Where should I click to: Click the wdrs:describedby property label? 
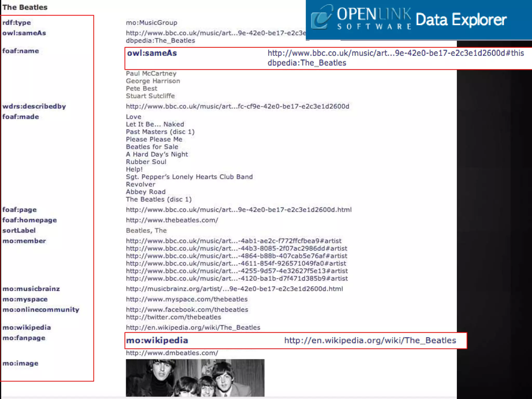(x=34, y=106)
